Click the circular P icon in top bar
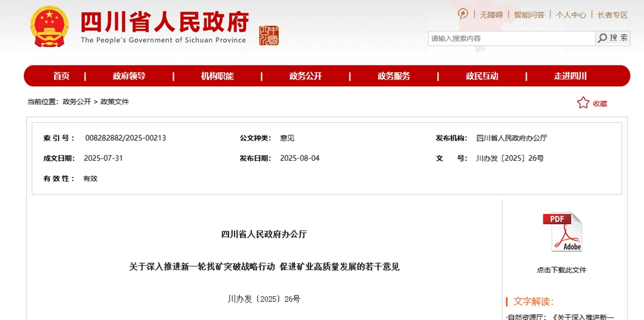 click(462, 14)
